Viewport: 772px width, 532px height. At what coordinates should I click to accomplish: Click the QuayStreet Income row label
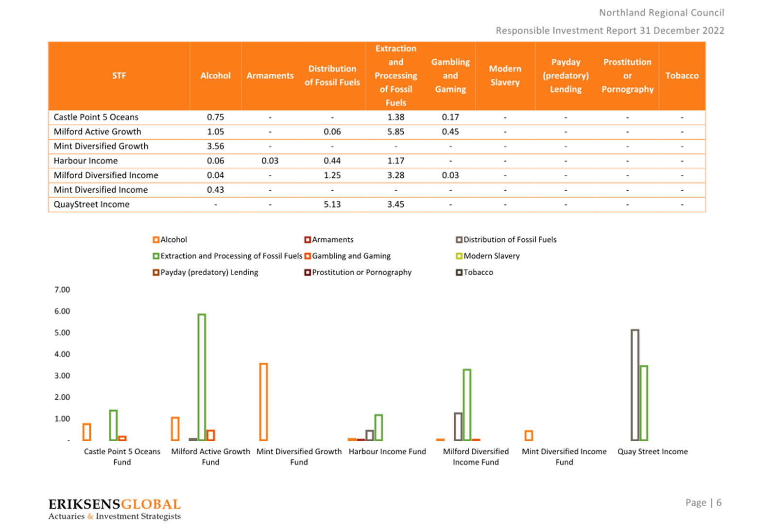[92, 204]
